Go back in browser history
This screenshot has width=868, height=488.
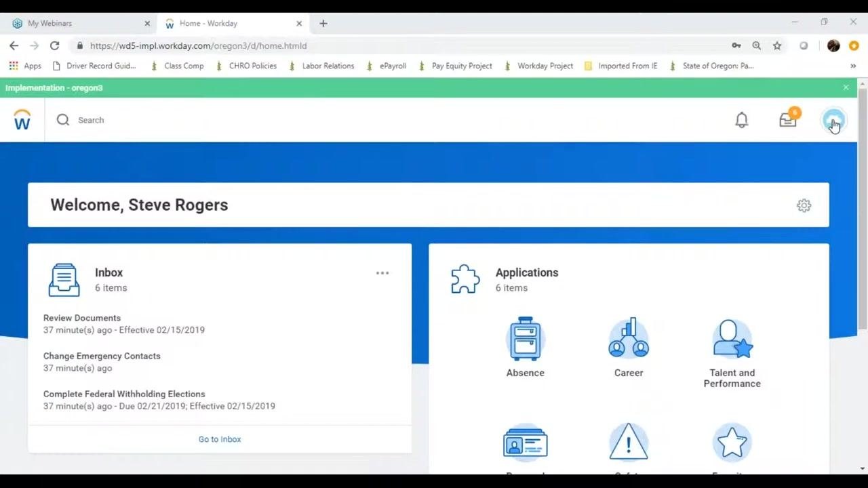(x=14, y=45)
